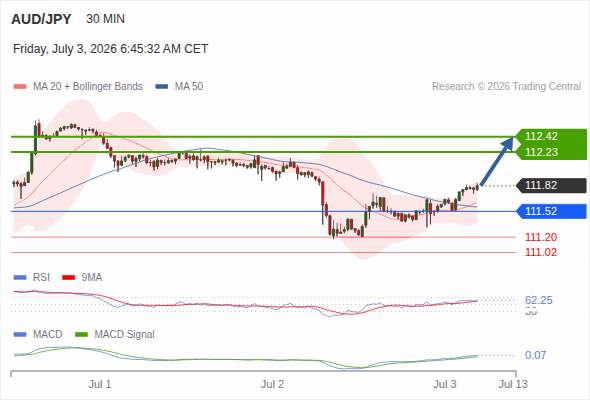Screen dimensions: 590x400
Task: Click the Jul 13 axis date label
Action: [513, 384]
